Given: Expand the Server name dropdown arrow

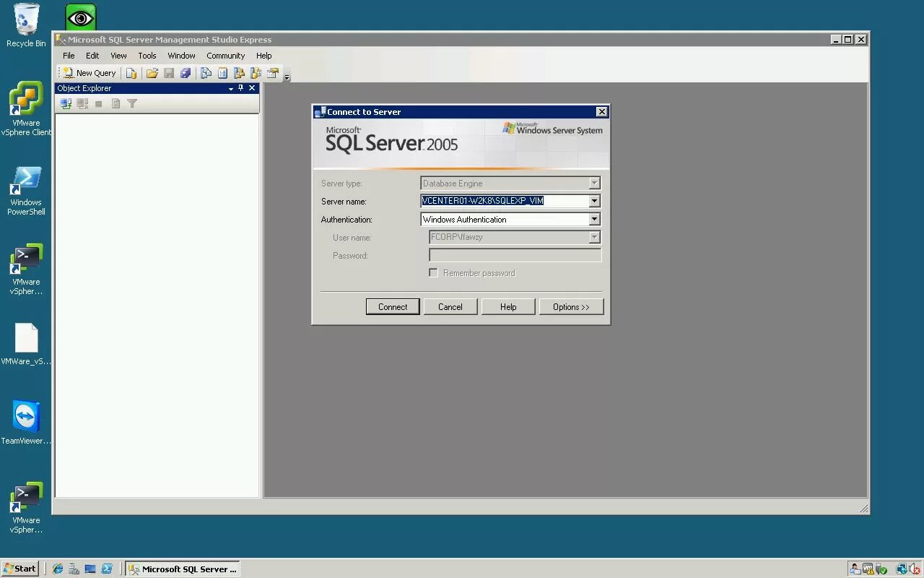Looking at the screenshot, I should (x=595, y=202).
